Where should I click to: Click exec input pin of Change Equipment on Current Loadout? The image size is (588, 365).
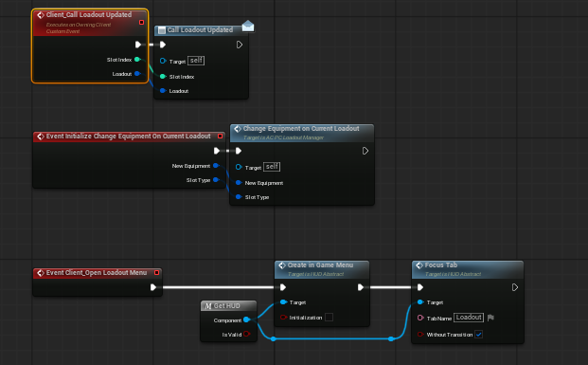tap(239, 151)
